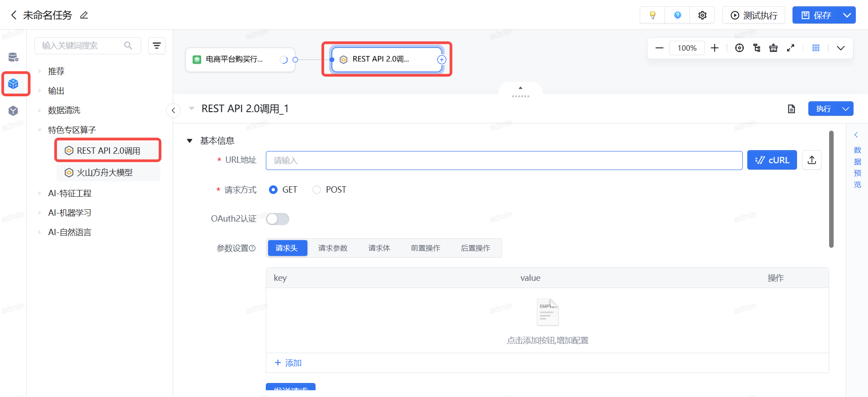
Task: Switch to the 请求参数 tab
Action: pyautogui.click(x=333, y=248)
